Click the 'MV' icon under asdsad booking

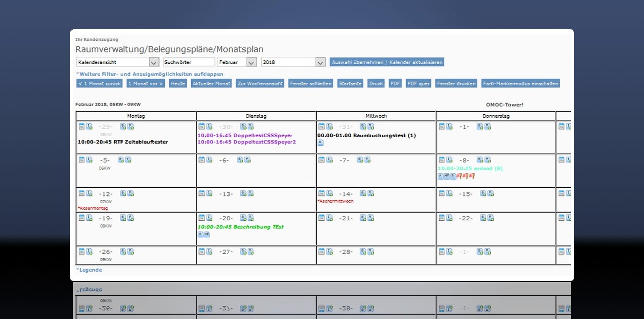coord(447,176)
